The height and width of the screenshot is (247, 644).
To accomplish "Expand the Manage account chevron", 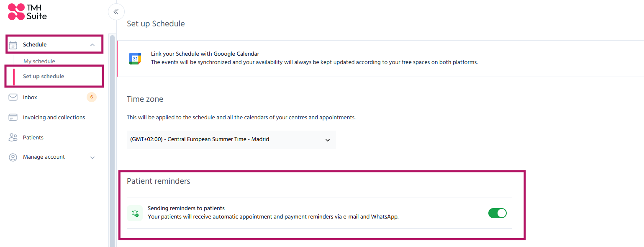I will [92, 157].
